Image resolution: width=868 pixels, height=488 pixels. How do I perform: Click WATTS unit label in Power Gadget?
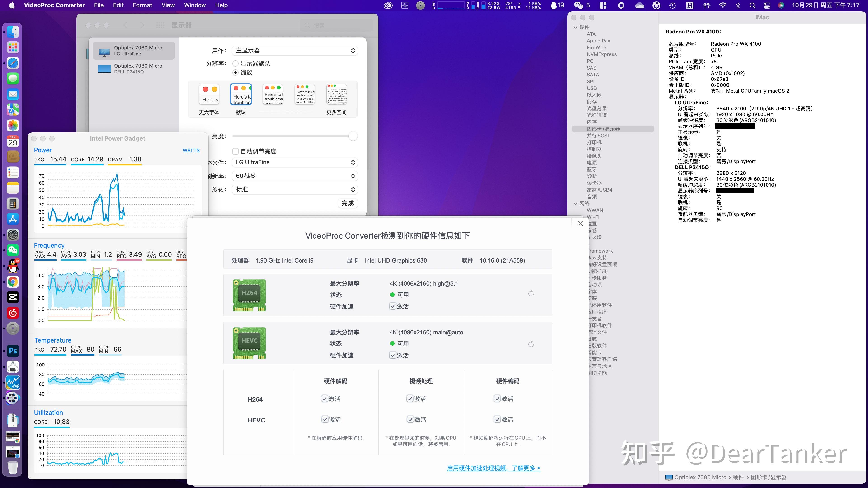[191, 150]
